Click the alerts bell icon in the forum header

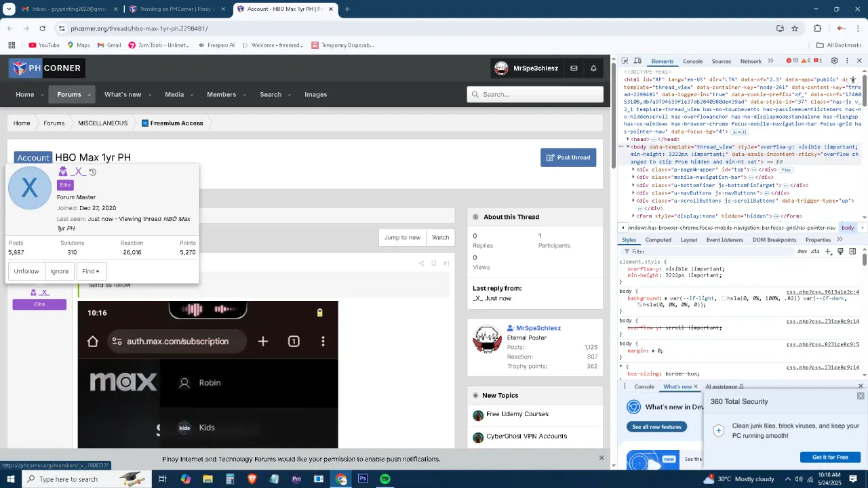tap(593, 68)
